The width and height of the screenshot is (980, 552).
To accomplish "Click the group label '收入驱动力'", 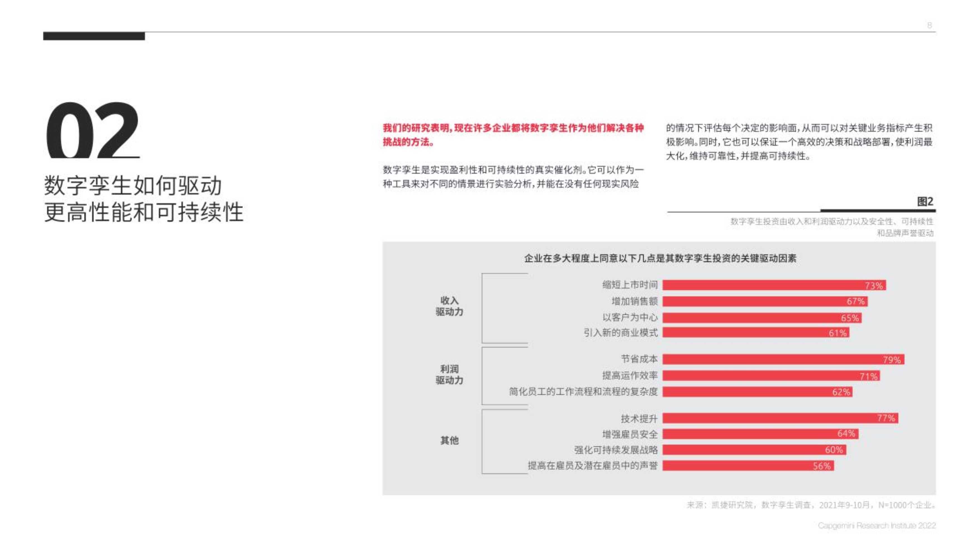I will click(449, 306).
